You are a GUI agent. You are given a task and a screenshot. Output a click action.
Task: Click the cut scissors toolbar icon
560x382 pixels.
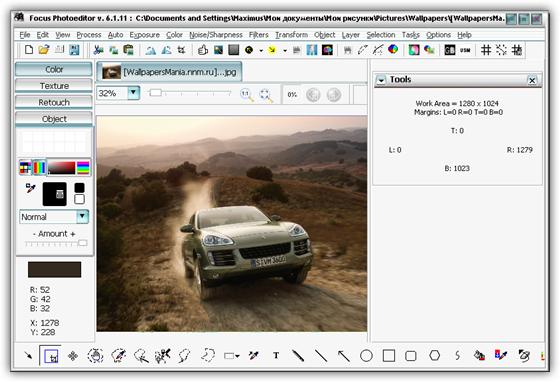click(98, 50)
